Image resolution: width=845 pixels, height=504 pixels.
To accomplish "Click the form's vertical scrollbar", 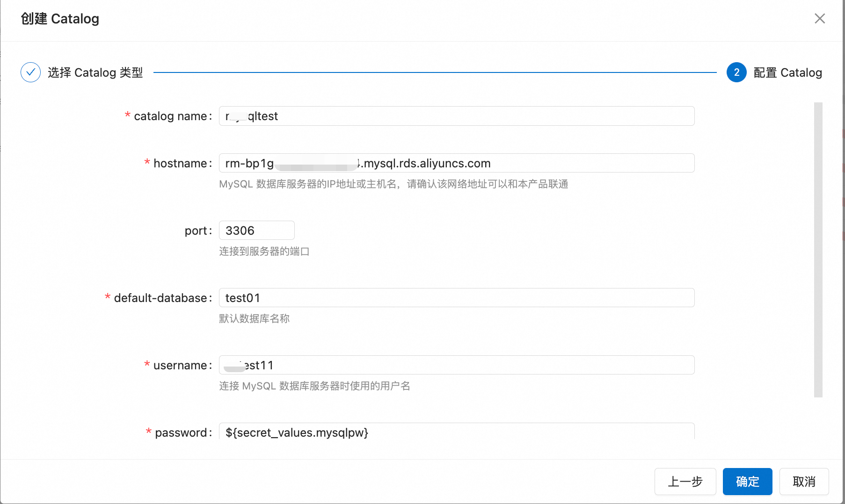I will pos(818,250).
